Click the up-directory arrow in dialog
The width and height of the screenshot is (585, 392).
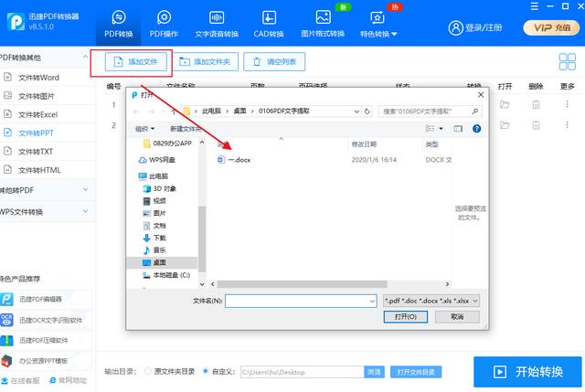[173, 111]
